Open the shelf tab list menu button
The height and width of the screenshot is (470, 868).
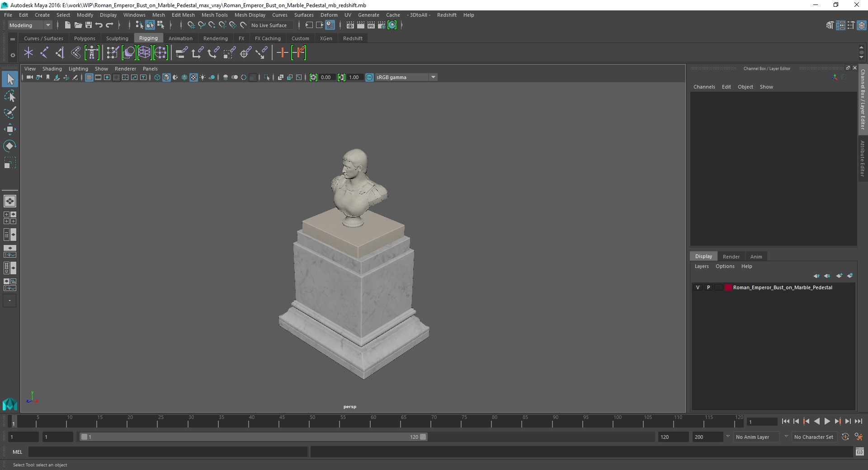[13, 39]
